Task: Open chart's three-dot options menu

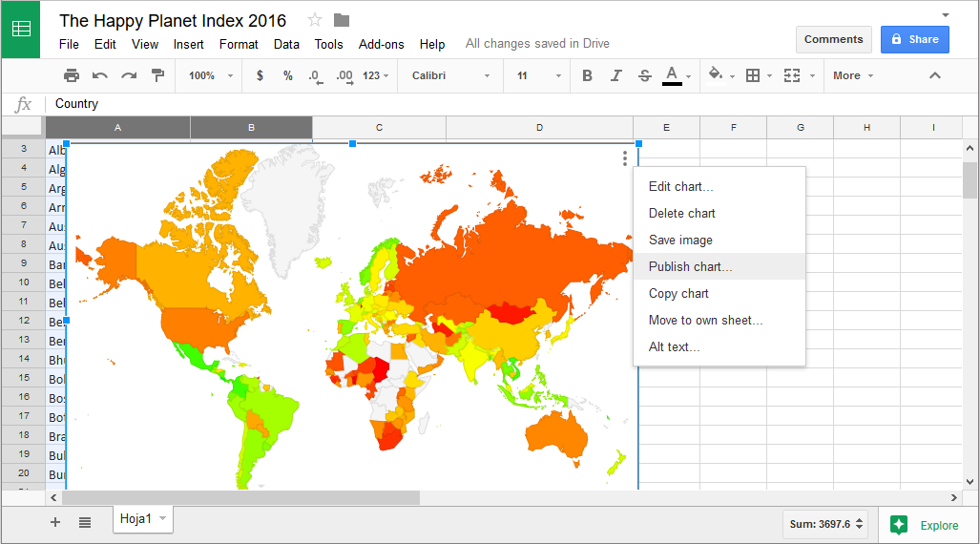Action: (625, 158)
